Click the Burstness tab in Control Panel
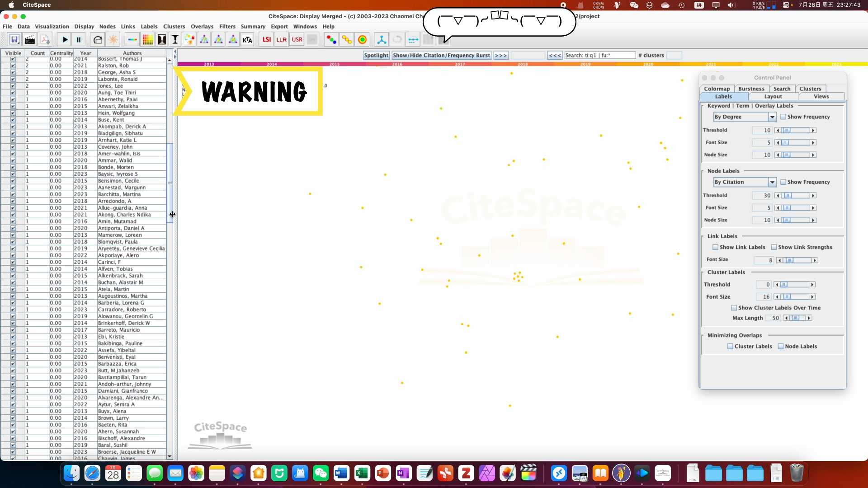Viewport: 868px width, 488px height. 750,88
